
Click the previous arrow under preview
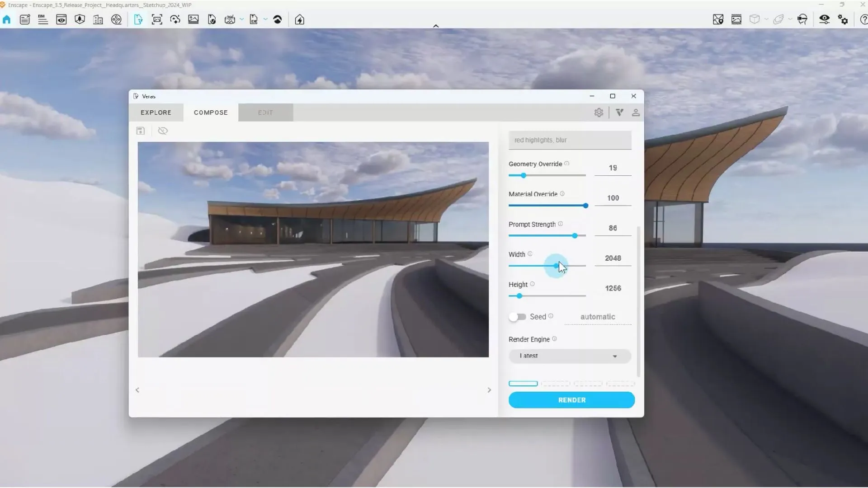pyautogui.click(x=137, y=390)
